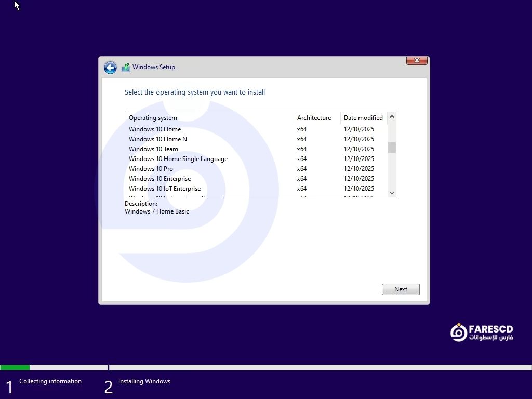Click the scrollbar thumb in OS list
The image size is (532, 399).
point(392,148)
